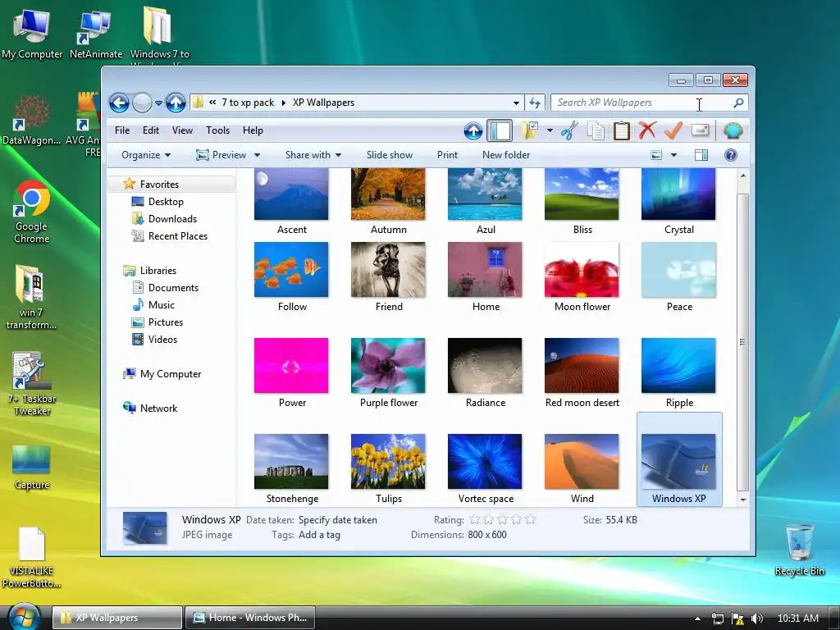Open the Start menu orb

24,617
